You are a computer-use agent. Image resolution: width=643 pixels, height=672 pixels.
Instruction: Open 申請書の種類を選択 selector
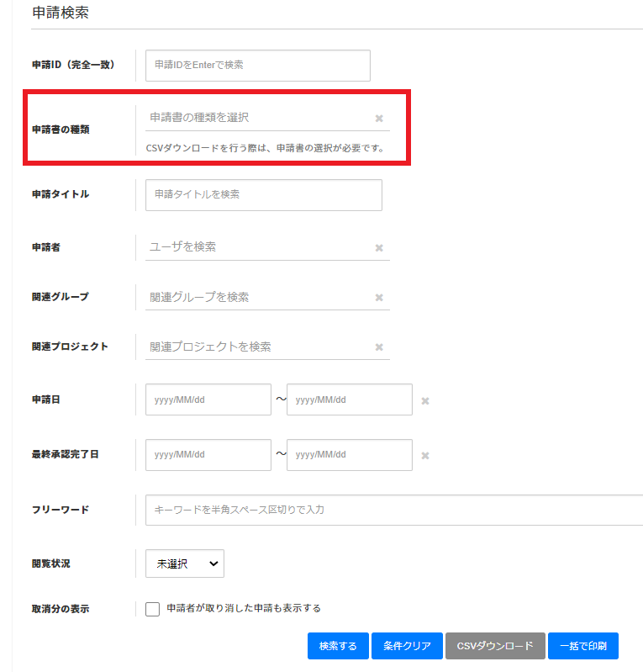256,118
